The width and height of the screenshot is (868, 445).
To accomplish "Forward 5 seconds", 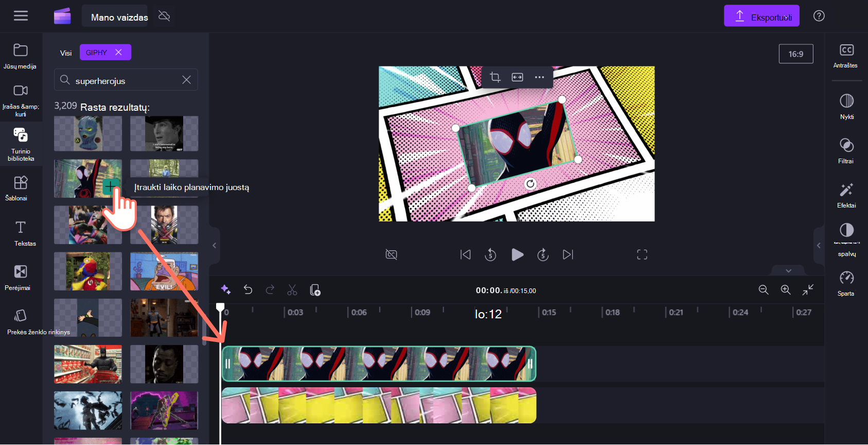I will (x=543, y=254).
